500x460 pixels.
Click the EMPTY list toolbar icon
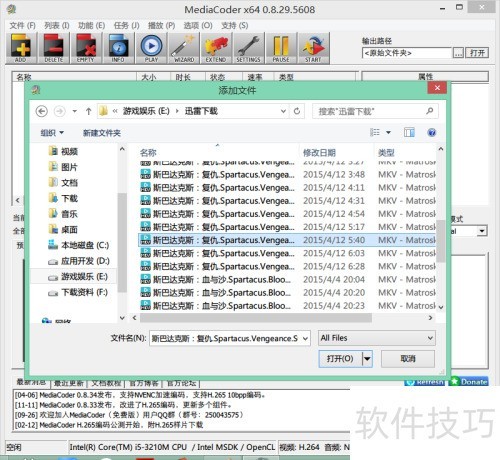coord(86,48)
